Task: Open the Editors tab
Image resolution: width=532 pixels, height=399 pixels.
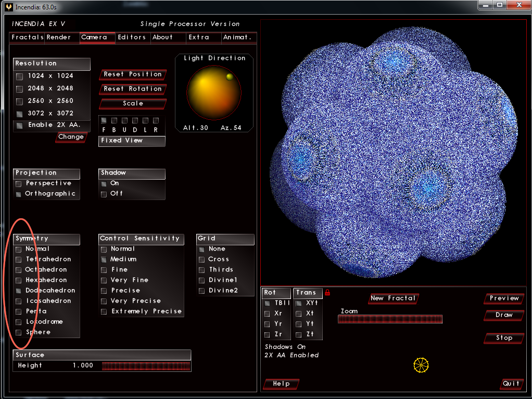Action: (x=132, y=38)
